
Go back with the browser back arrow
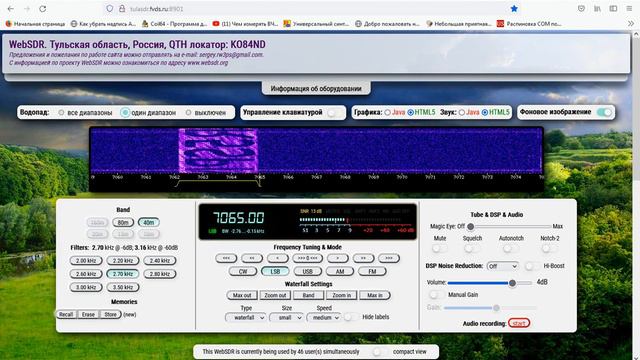11,9
